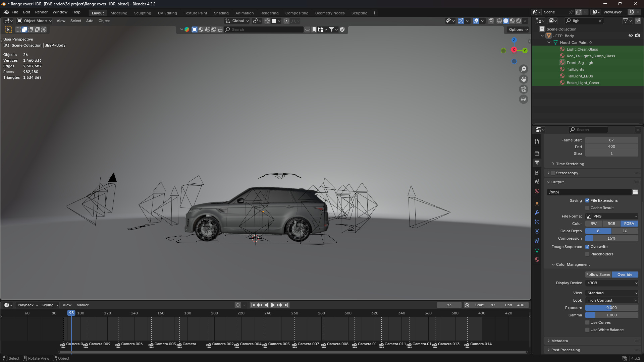Select rendered viewport shading

tap(519, 21)
